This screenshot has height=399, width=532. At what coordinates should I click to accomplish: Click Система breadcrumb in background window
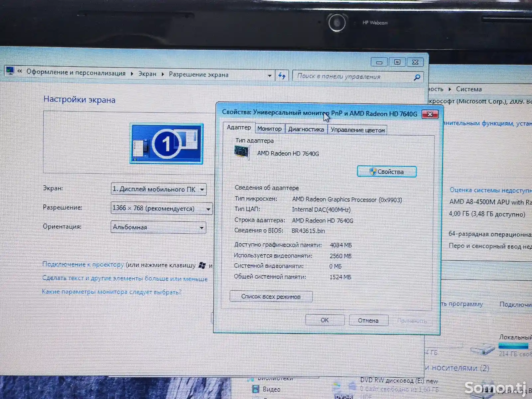coord(468,89)
